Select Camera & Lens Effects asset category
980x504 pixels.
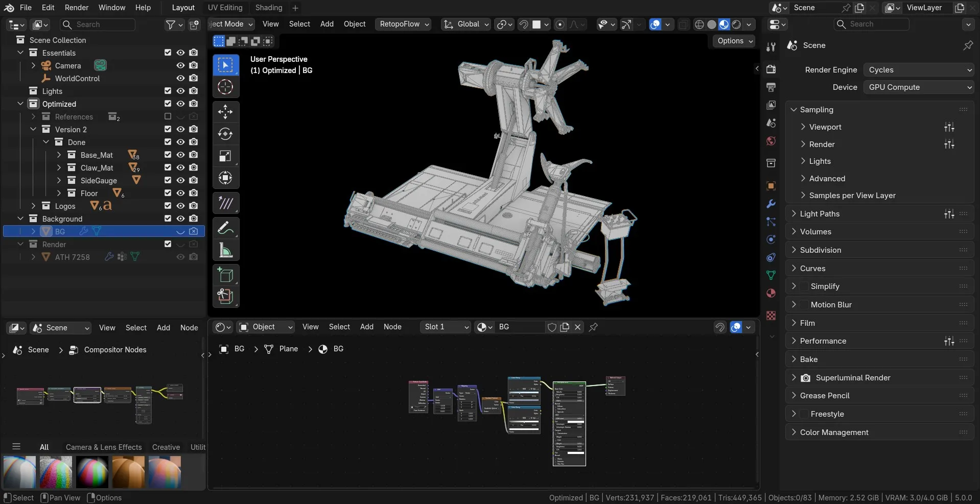coord(104,447)
